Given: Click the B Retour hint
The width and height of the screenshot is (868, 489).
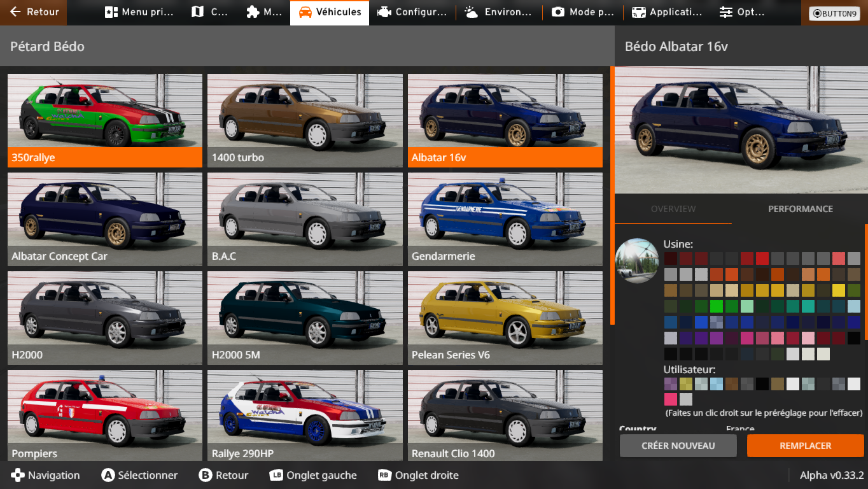Looking at the screenshot, I should pyautogui.click(x=224, y=475).
